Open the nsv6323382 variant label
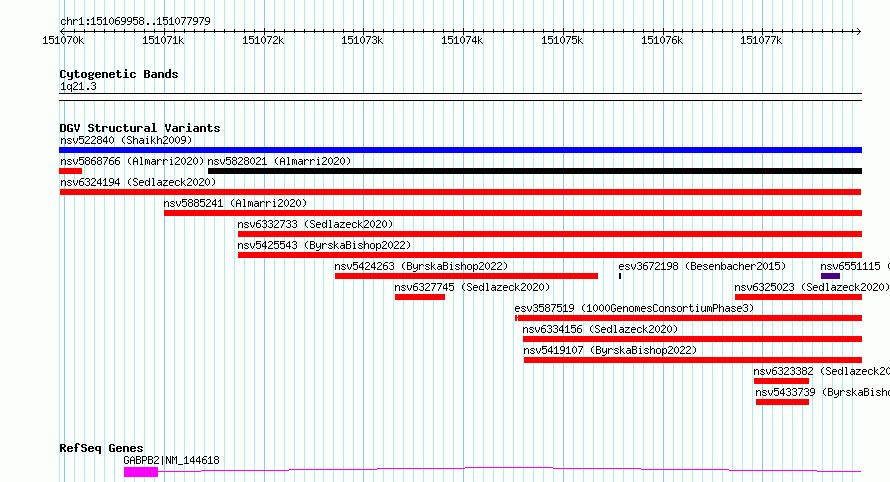Viewport: 890px width, 482px height. coord(821,371)
